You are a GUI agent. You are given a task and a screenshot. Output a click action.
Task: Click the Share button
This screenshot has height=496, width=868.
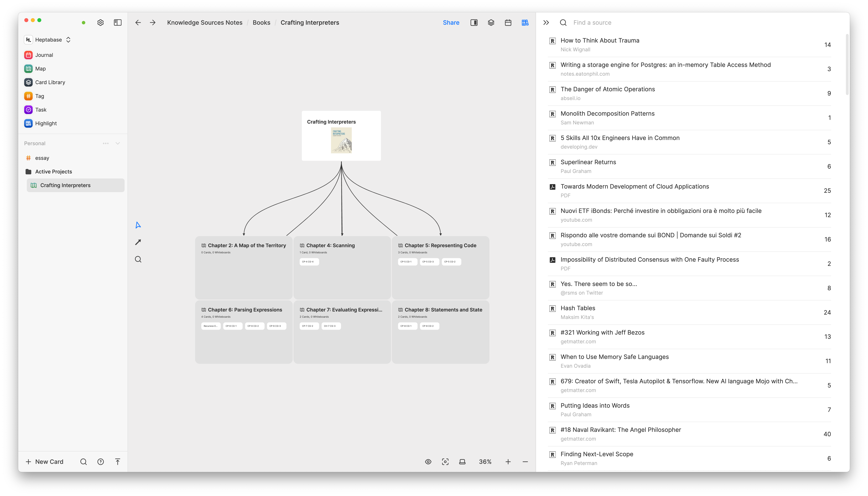(451, 22)
